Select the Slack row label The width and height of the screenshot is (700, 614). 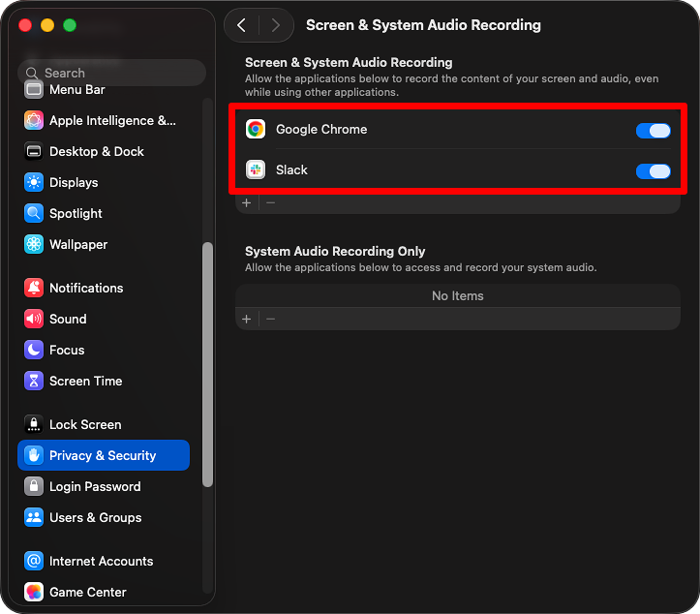point(291,170)
